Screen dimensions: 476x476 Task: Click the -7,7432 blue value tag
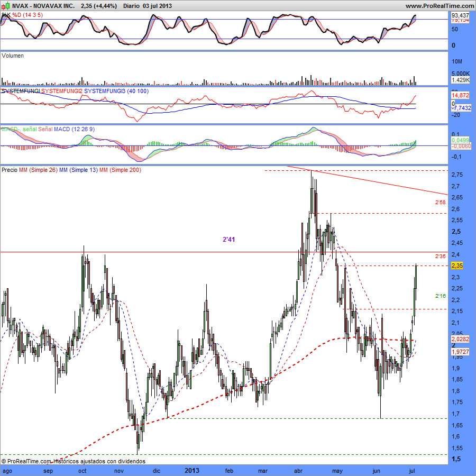[462, 108]
